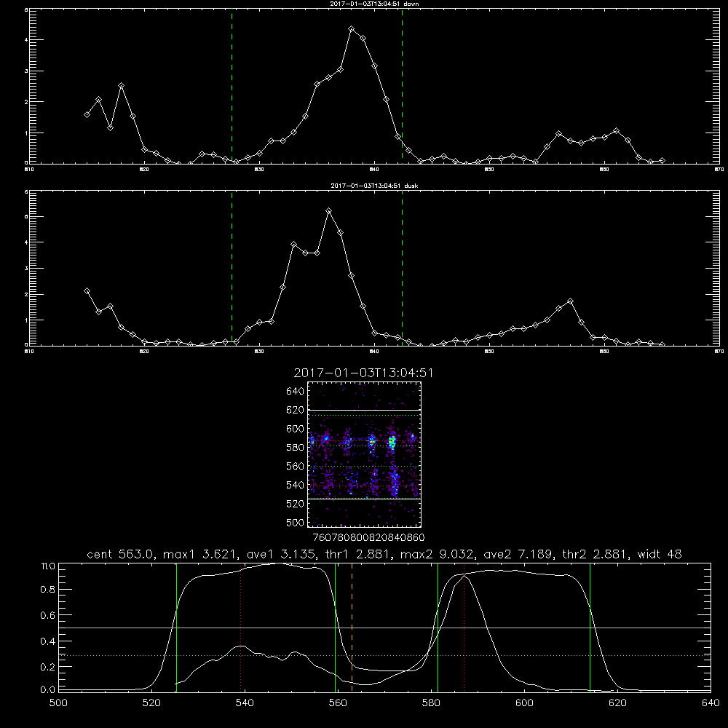Click the 600 label on spectral image y-axis
Viewport: 728px width, 728px height.
pyautogui.click(x=296, y=429)
